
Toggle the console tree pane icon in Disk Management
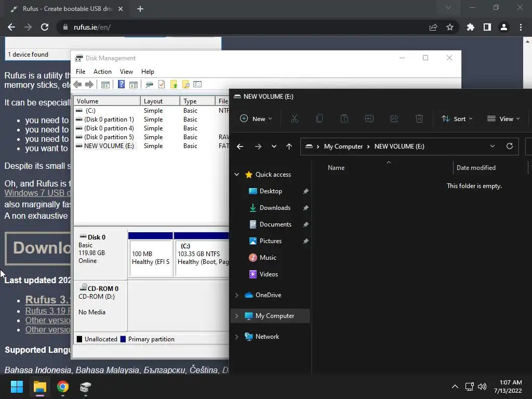105,85
